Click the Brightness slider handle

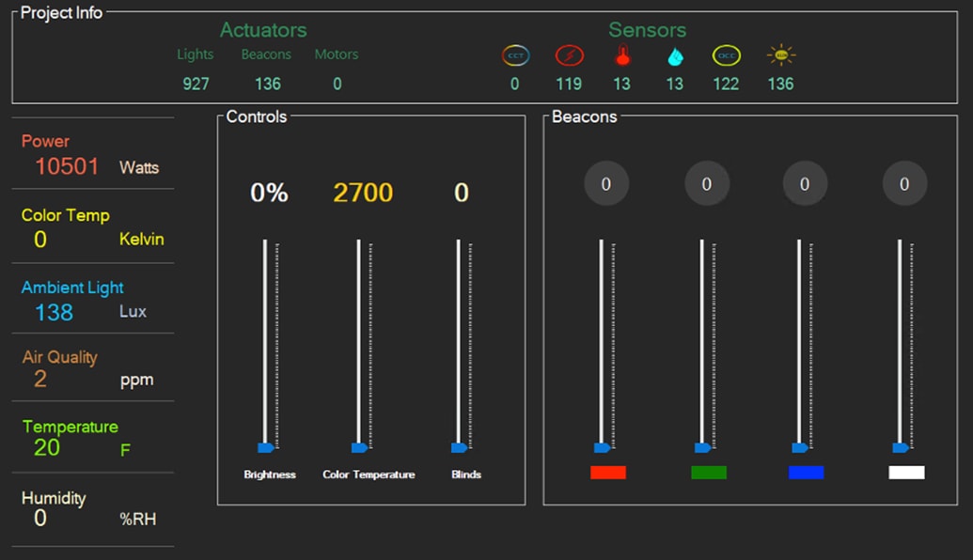coord(265,447)
